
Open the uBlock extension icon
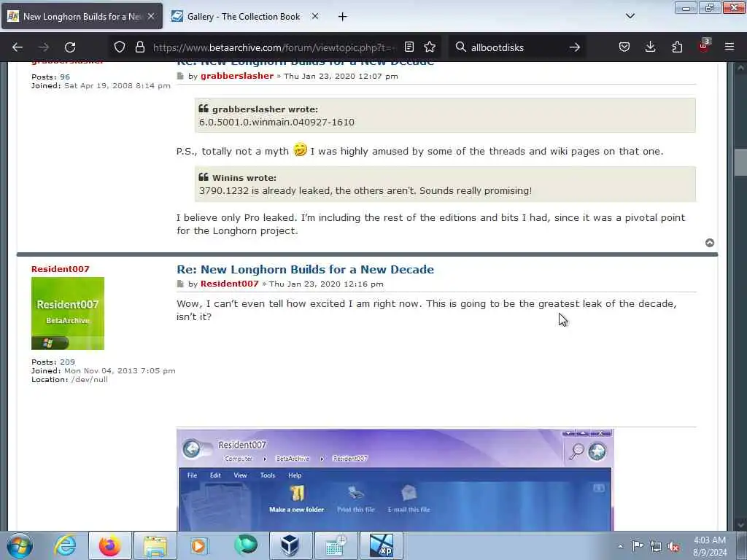pyautogui.click(x=704, y=46)
